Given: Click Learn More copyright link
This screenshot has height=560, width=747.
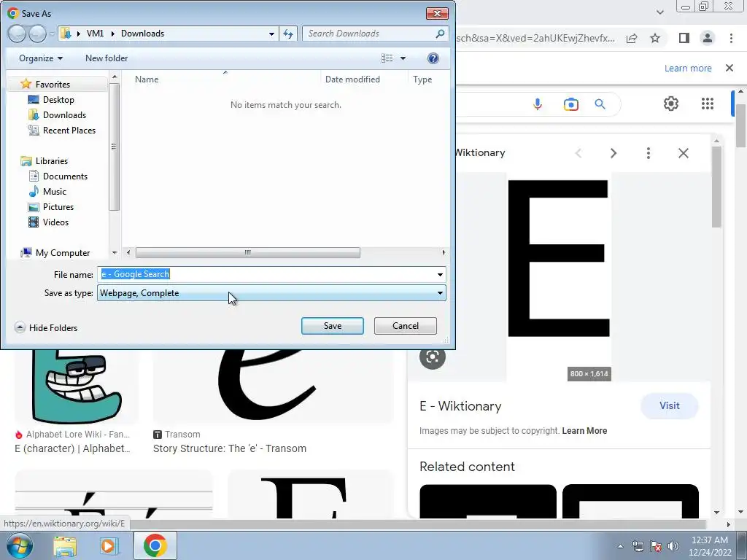Looking at the screenshot, I should pyautogui.click(x=584, y=431).
